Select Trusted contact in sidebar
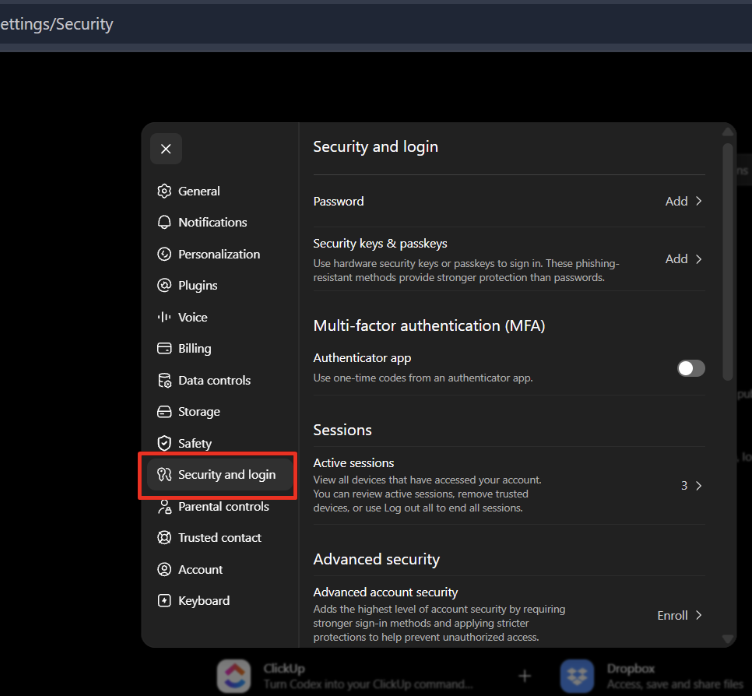This screenshot has width=756, height=698. click(x=221, y=539)
